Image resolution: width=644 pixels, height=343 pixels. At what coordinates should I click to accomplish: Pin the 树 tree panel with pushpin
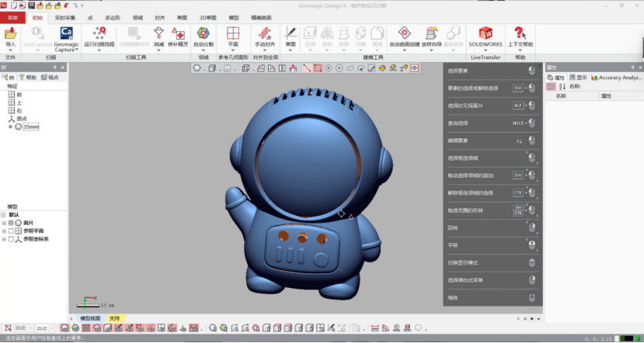pyautogui.click(x=54, y=68)
